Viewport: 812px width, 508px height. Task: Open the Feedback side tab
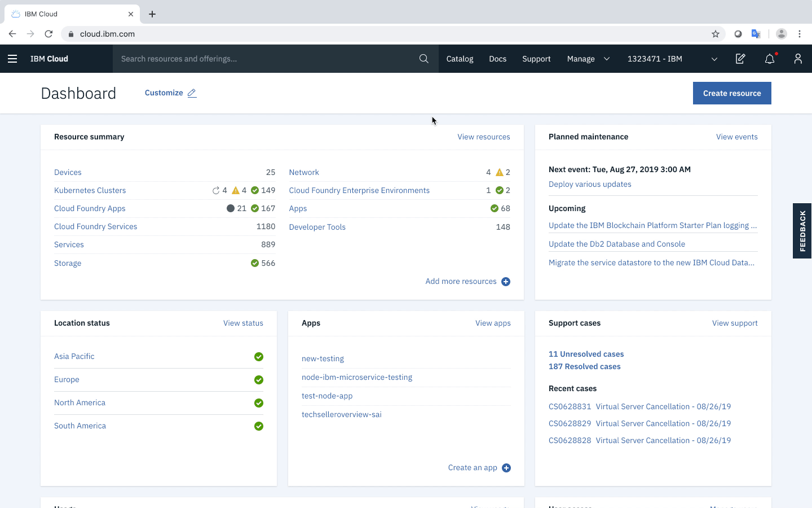coord(802,231)
